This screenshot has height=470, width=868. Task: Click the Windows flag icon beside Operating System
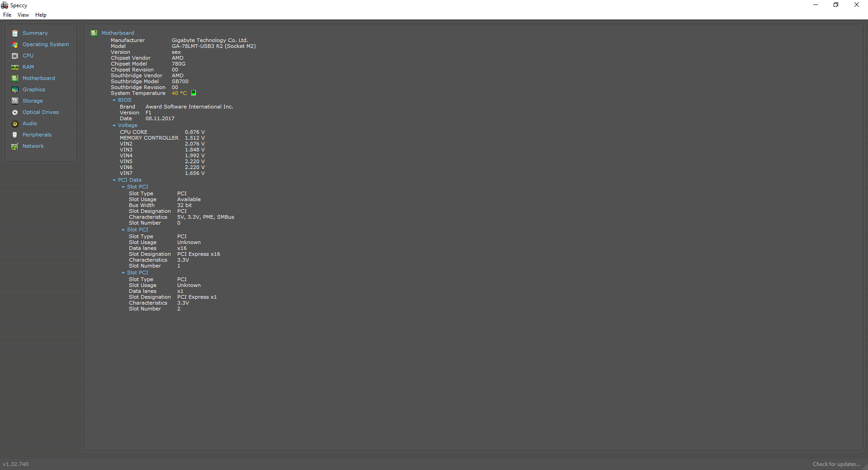pyautogui.click(x=15, y=44)
